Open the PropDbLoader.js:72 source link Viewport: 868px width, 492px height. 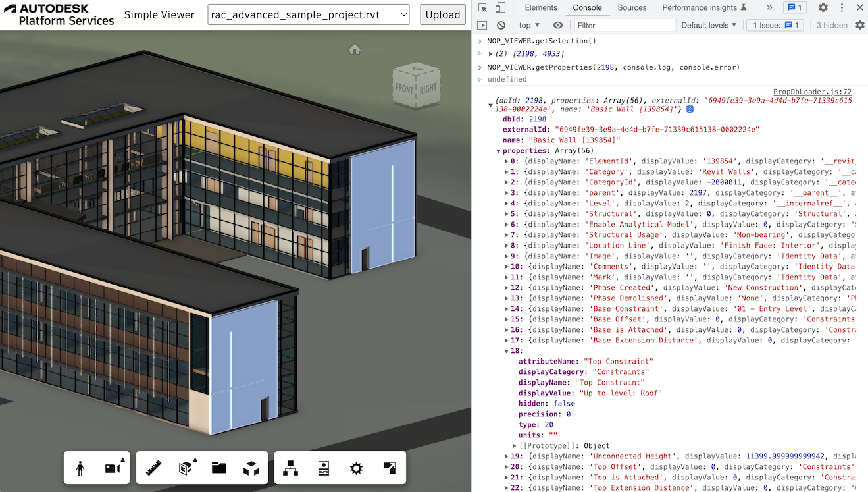(x=812, y=92)
